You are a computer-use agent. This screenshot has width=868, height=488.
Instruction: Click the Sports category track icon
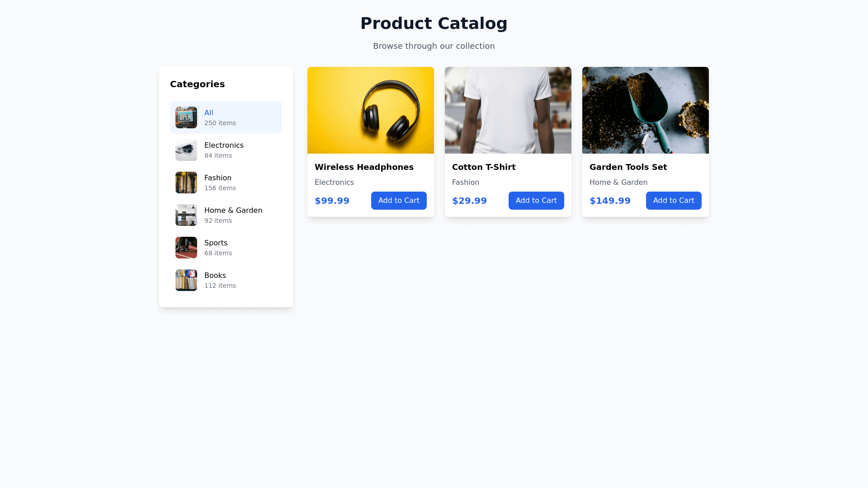[186, 248]
